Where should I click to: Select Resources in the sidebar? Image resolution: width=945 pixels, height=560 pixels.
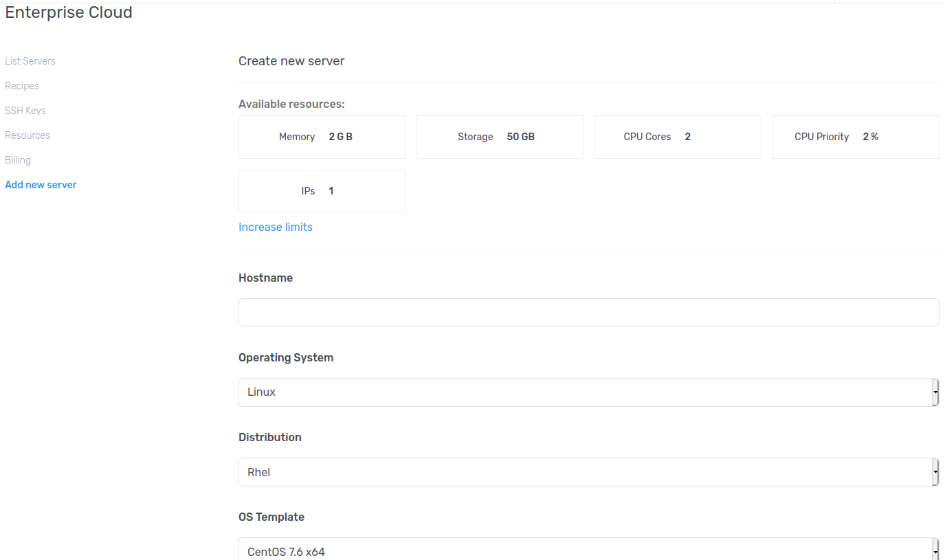click(x=27, y=135)
